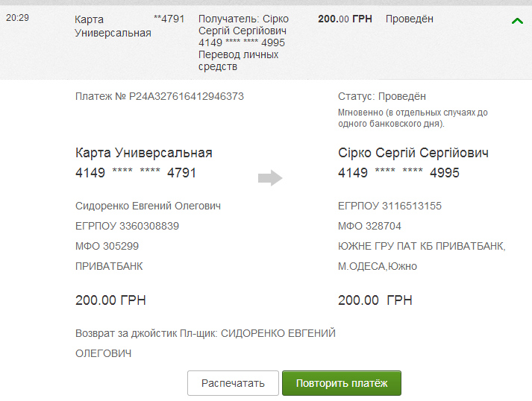The width and height of the screenshot is (532, 401).
Task: Click the sender ЕГРПОУ 3360308839 line
Action: click(x=127, y=226)
